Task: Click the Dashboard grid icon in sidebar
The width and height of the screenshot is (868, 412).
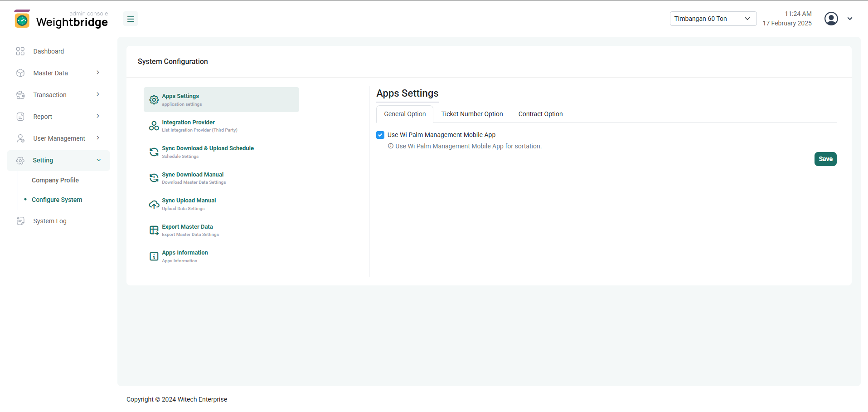Action: (20, 51)
